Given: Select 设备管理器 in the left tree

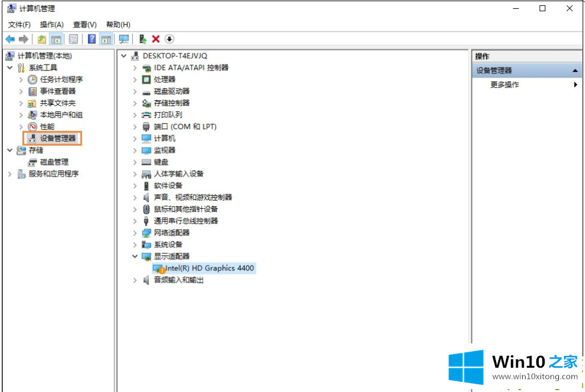Looking at the screenshot, I should 58,138.
